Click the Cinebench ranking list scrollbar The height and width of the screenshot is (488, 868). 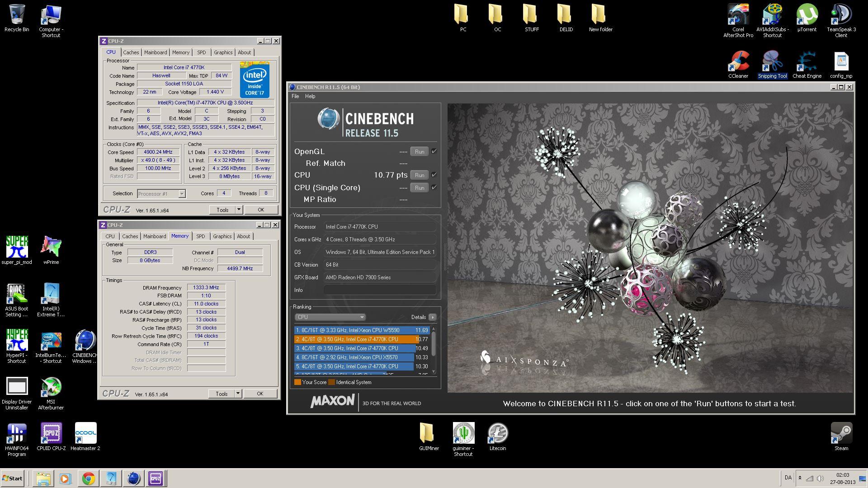(434, 351)
